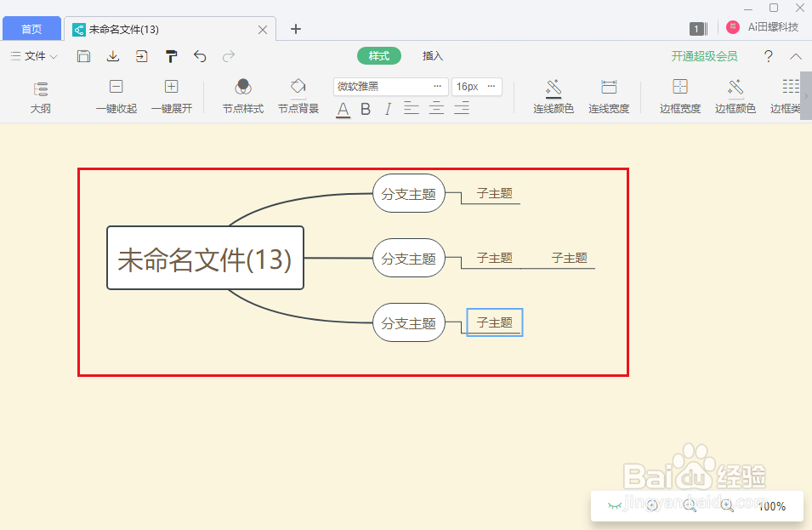Select the format painter tool
Screen dimensions: 812x530
(171, 56)
